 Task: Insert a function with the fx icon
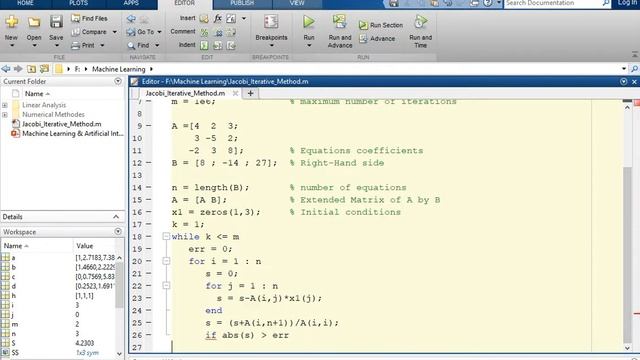point(218,18)
